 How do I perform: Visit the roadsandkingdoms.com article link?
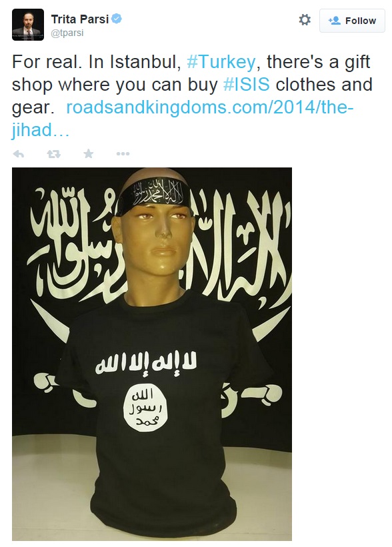click(x=209, y=107)
